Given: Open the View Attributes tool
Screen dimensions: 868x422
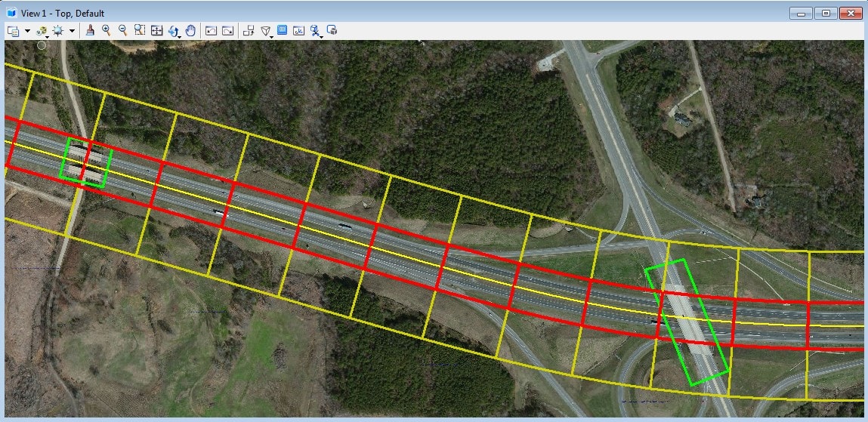Looking at the screenshot, I should click(14, 31).
